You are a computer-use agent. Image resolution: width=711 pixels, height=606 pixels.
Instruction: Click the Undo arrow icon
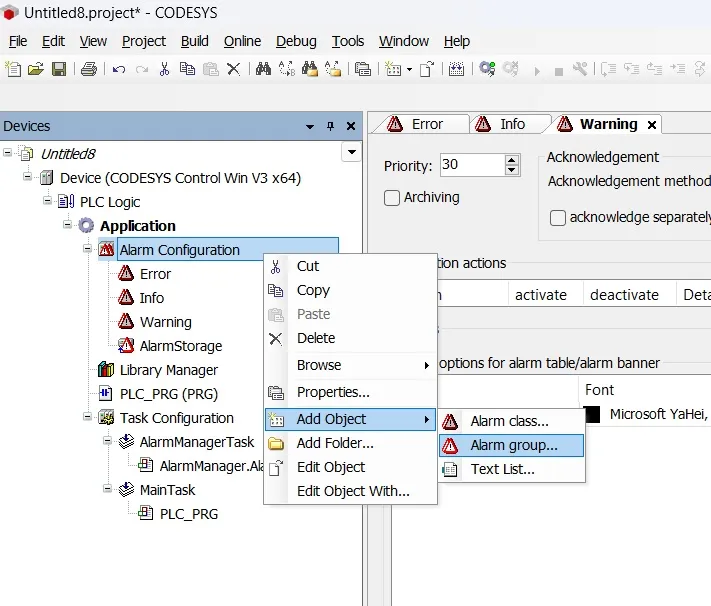(119, 69)
